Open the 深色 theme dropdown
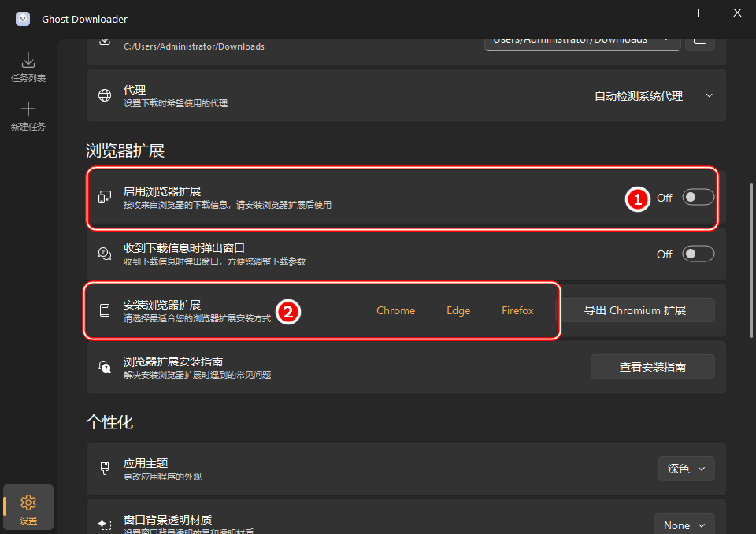756x534 pixels. coord(686,468)
